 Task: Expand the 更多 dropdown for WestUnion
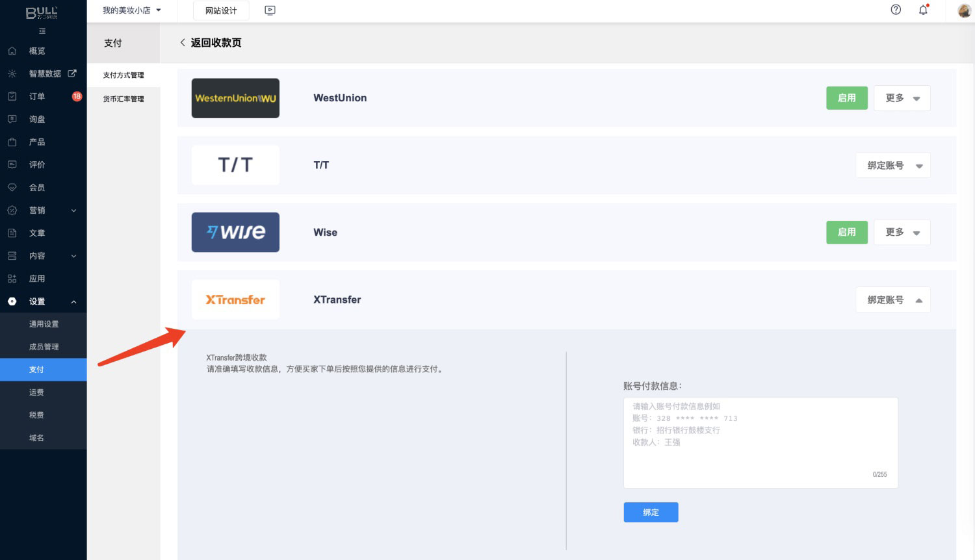coord(902,98)
